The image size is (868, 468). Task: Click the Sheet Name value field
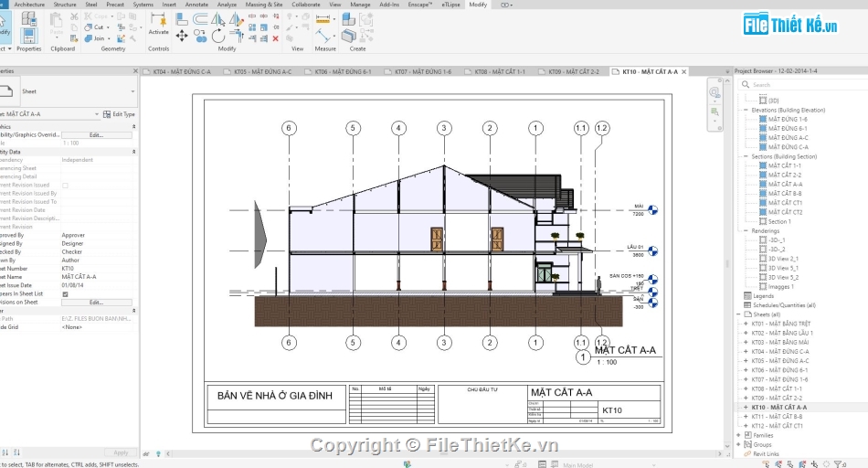click(x=97, y=277)
